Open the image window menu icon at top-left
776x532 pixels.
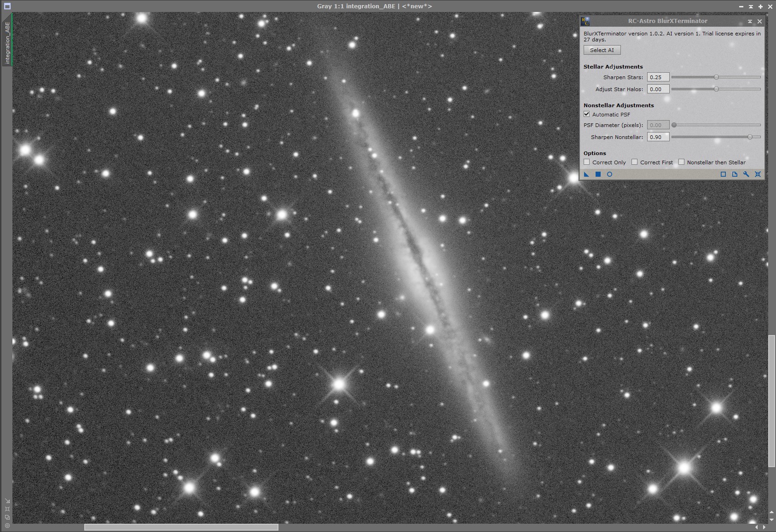[x=7, y=6]
